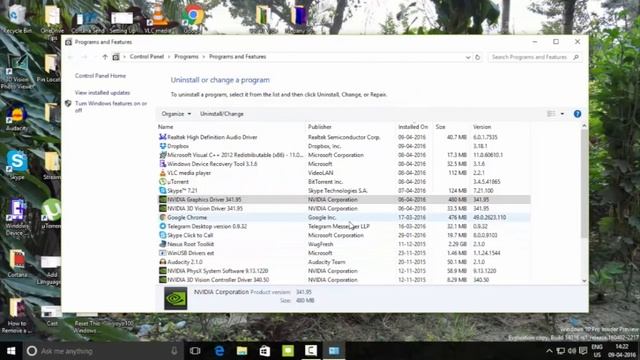Go to Programs in the breadcrumb

point(186,57)
